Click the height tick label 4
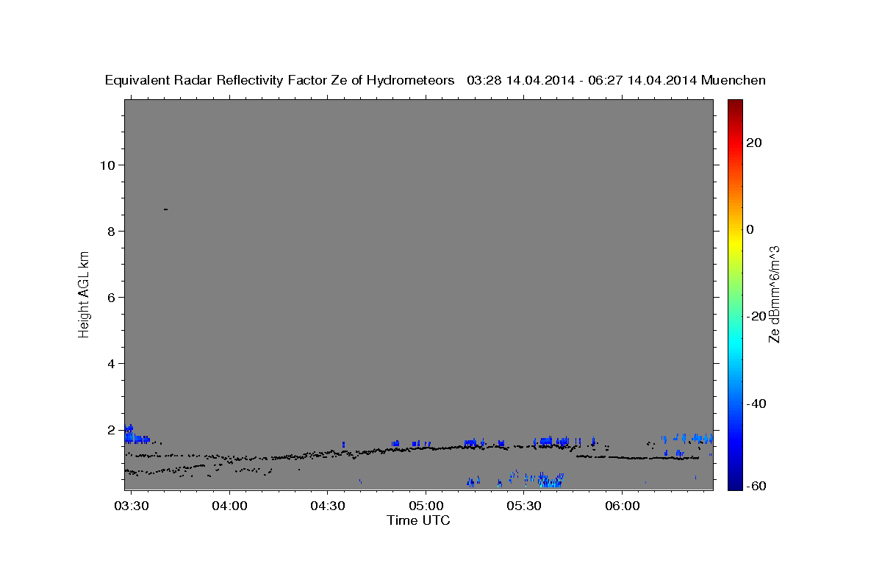The width and height of the screenshot is (882, 588). tap(110, 363)
